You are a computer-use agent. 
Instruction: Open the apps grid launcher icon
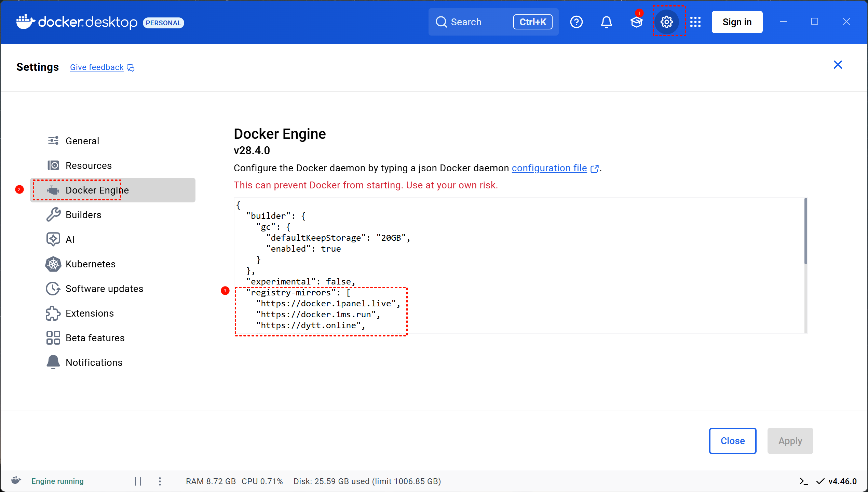[695, 22]
